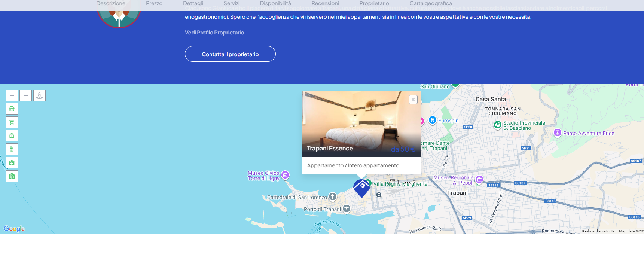This screenshot has height=256, width=644.
Task: Open the Carta geografica tab
Action: (431, 3)
